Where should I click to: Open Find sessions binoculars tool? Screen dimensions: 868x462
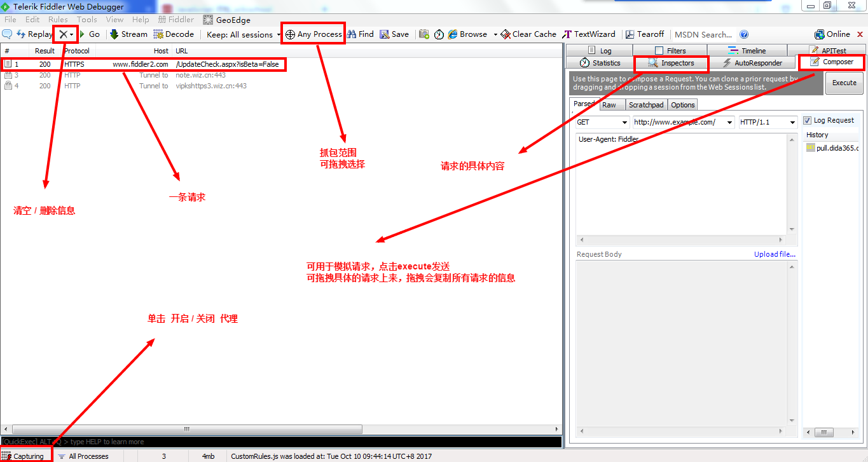pos(361,34)
